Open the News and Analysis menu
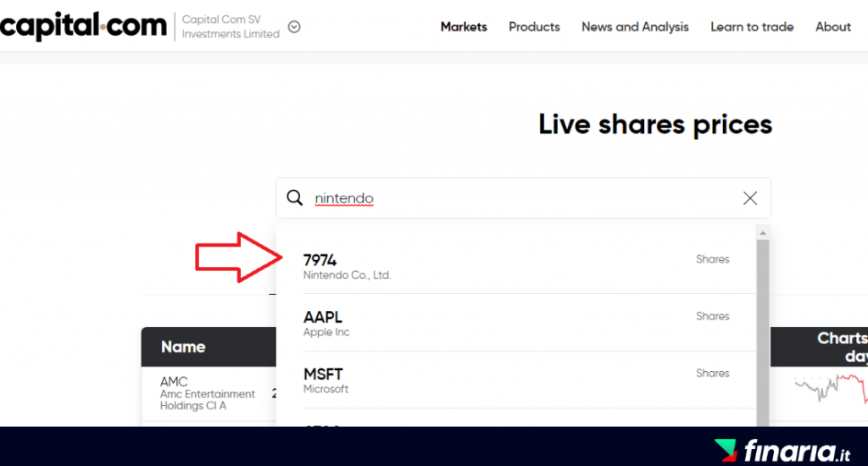This screenshot has height=466, width=868. [635, 26]
